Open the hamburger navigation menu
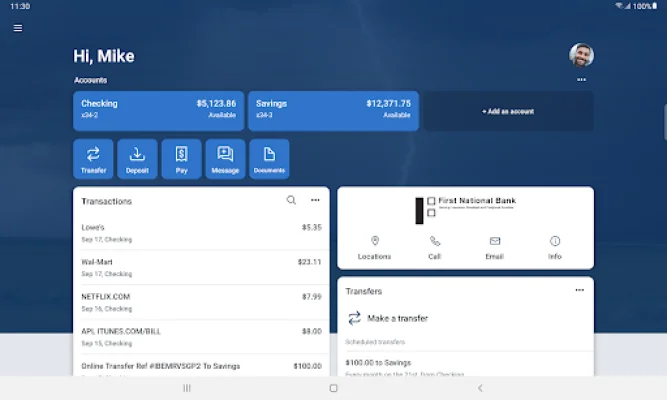This screenshot has height=400, width=667. pos(17,28)
